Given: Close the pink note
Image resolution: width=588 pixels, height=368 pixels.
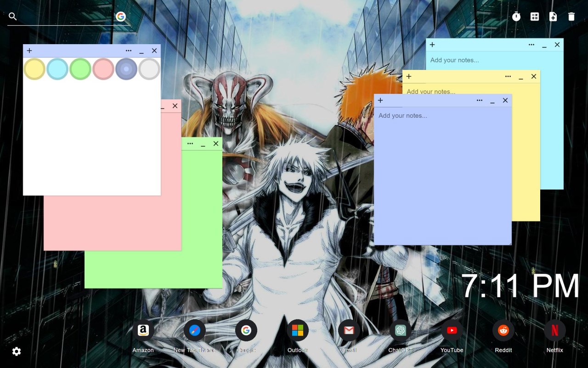Looking at the screenshot, I should 175,106.
